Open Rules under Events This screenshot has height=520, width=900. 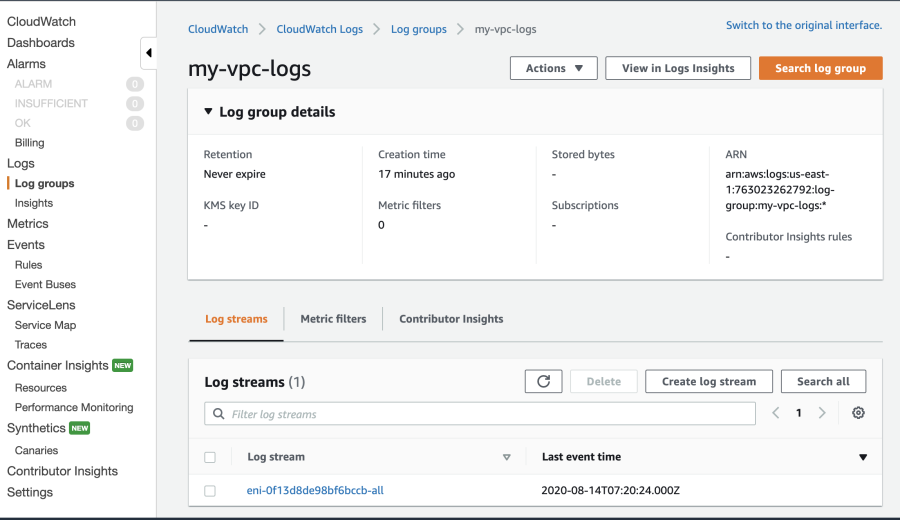29,265
